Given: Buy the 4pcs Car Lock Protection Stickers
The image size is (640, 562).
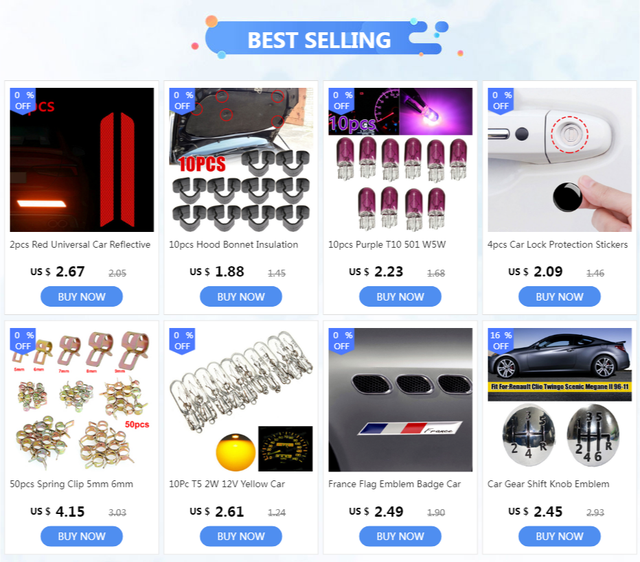Looking at the screenshot, I should click(560, 297).
